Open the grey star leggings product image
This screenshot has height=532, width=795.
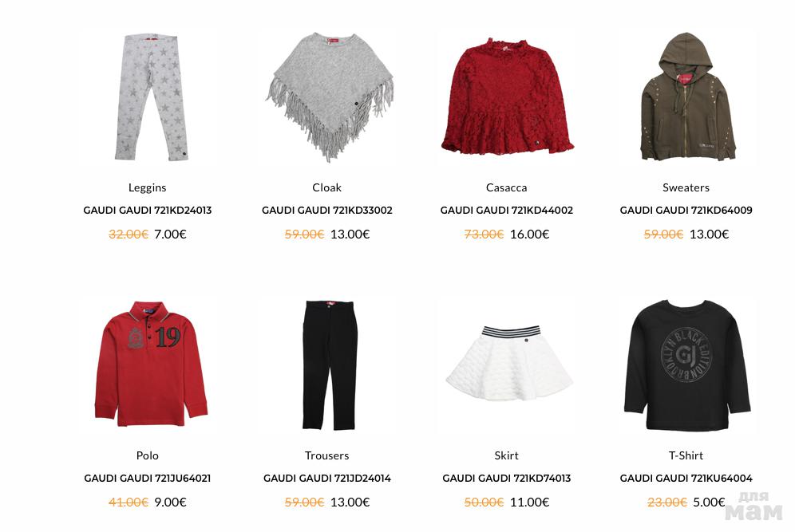pyautogui.click(x=148, y=97)
